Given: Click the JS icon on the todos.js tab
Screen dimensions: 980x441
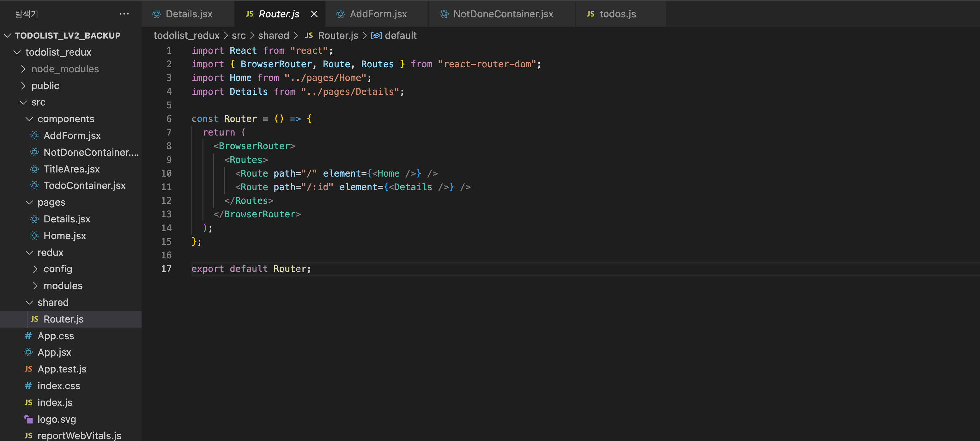Looking at the screenshot, I should 590,14.
